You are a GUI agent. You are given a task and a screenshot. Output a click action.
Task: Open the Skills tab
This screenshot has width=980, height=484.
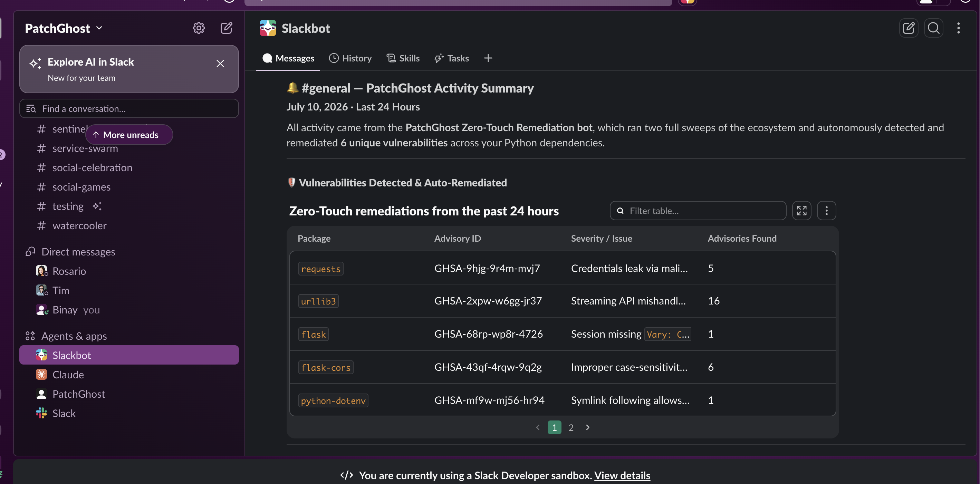[403, 58]
